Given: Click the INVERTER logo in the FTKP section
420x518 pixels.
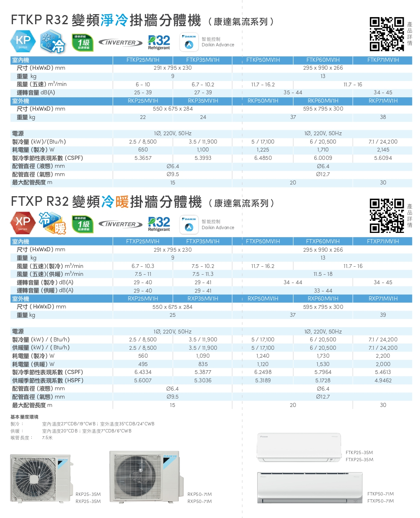Looking at the screenshot, I should [x=120, y=42].
